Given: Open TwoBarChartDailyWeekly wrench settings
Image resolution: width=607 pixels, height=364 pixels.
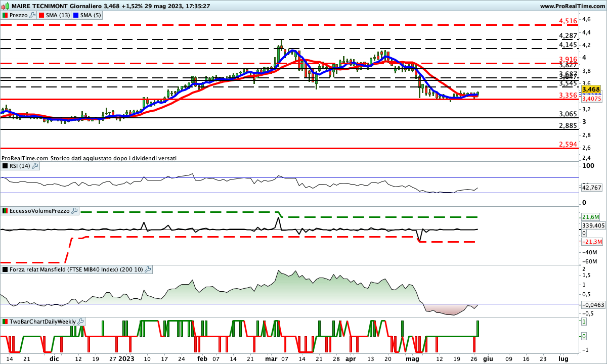Looking at the screenshot, I should point(80,322).
